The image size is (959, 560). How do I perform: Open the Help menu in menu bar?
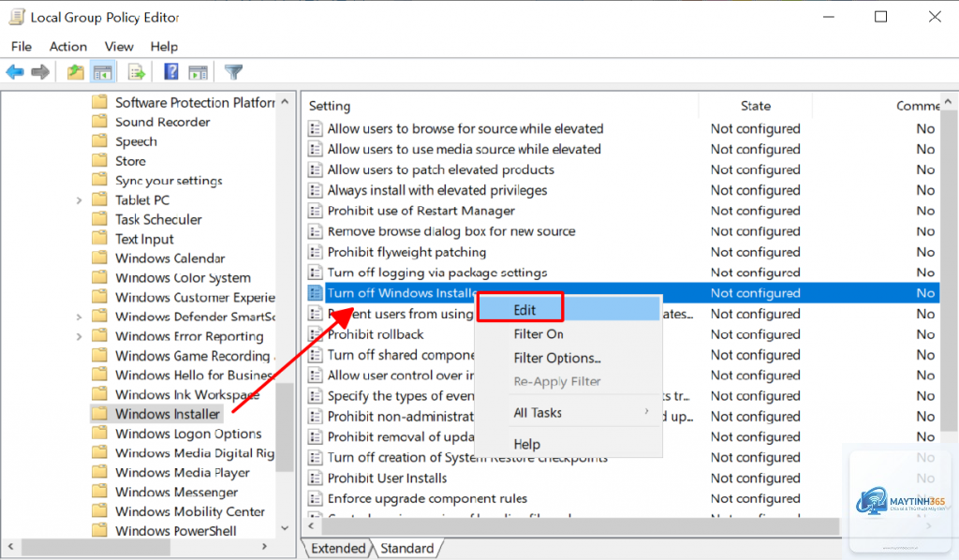click(164, 47)
